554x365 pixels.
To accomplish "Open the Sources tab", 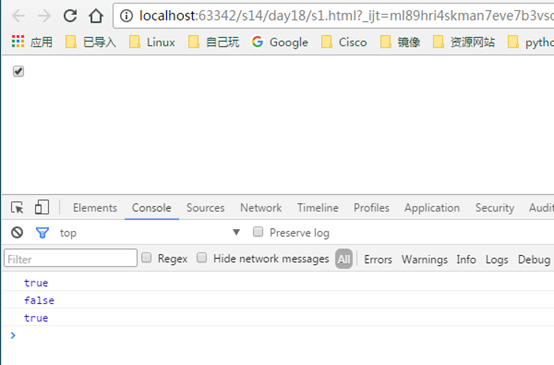I will pyautogui.click(x=206, y=208).
